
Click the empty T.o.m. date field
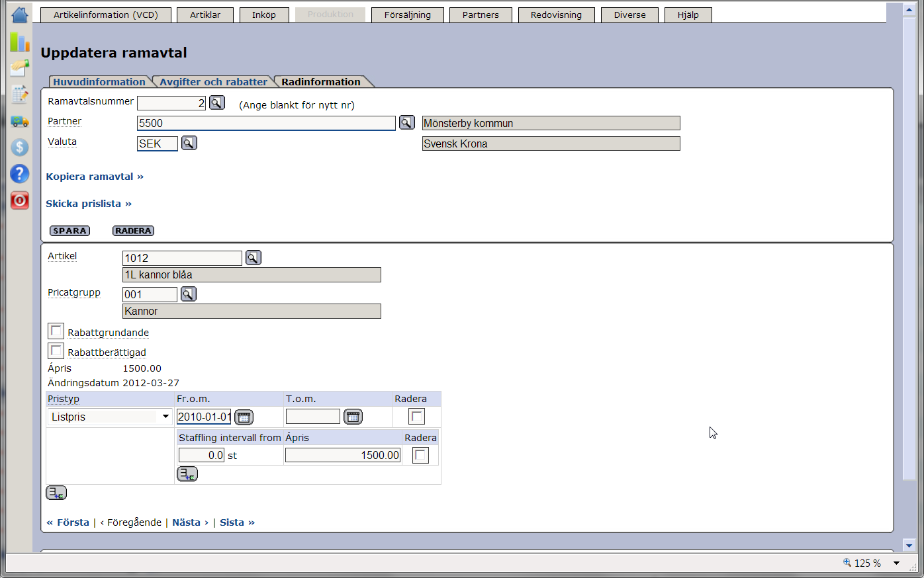tap(313, 417)
